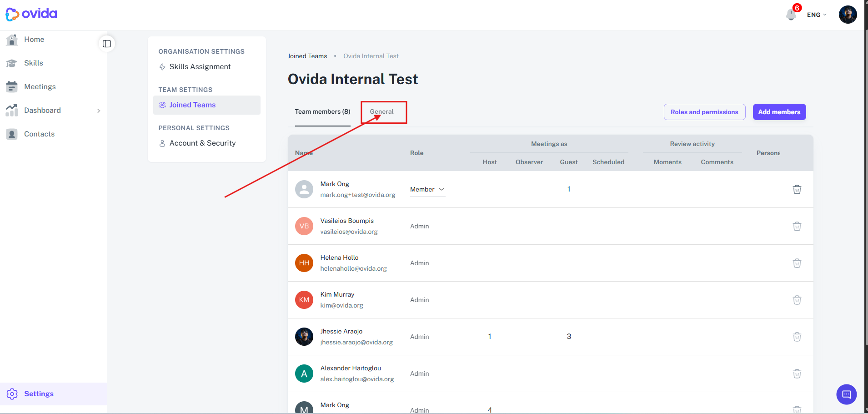Screen dimensions: 868x414
Task: Open Mark Ong's Member role dropdown
Action: [x=427, y=190]
